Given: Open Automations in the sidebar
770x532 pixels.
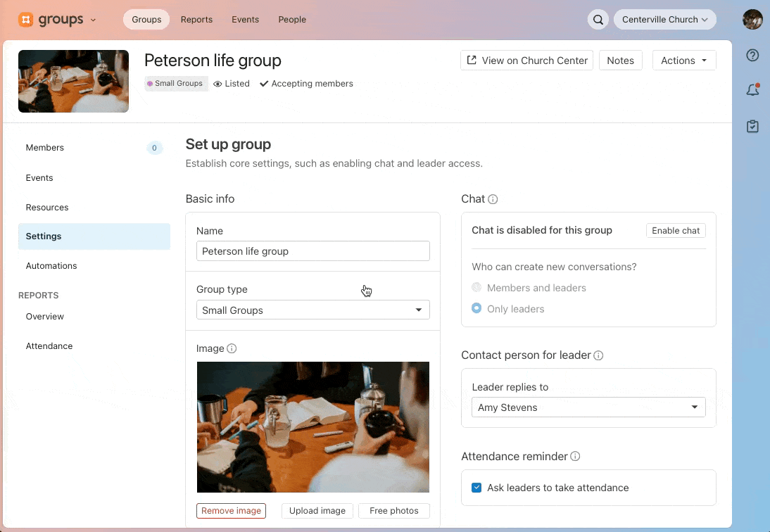Looking at the screenshot, I should click(x=51, y=266).
